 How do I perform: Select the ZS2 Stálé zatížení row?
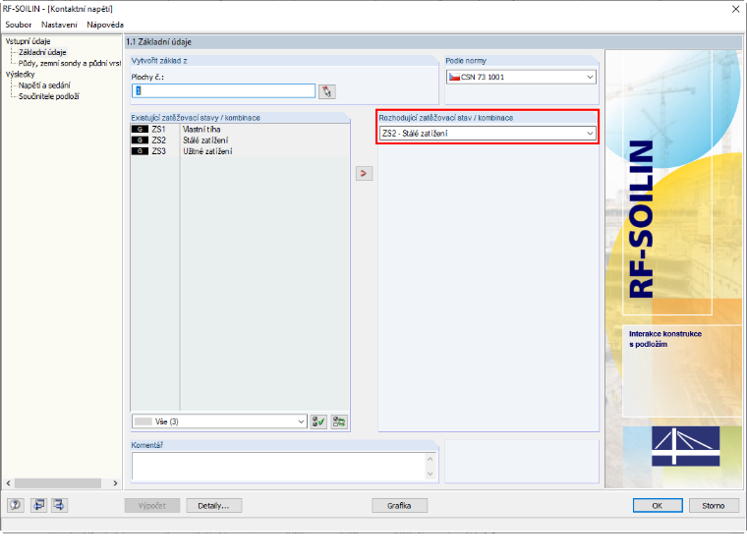pyautogui.click(x=240, y=140)
